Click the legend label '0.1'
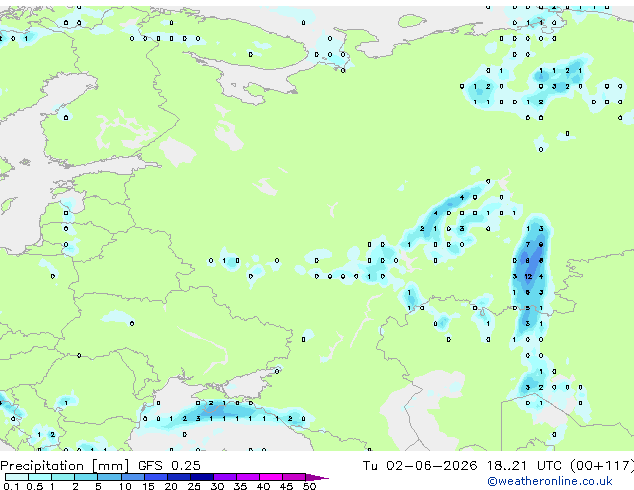 [x=11, y=486]
